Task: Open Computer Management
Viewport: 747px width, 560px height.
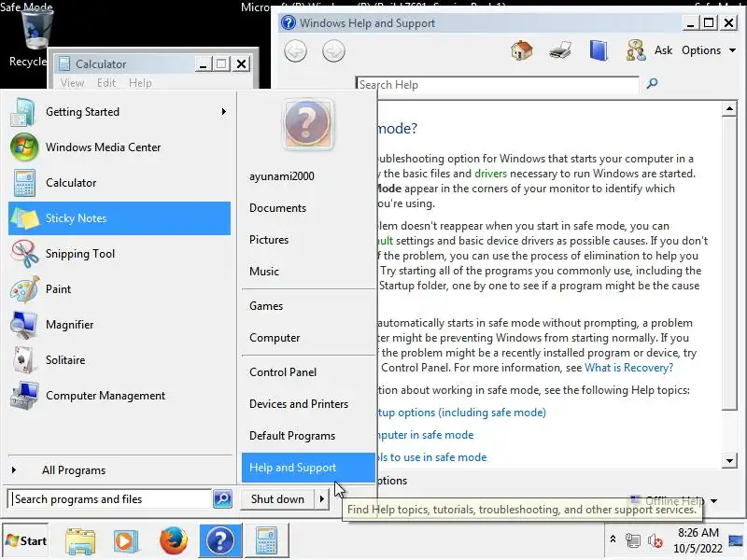Action: point(120,396)
